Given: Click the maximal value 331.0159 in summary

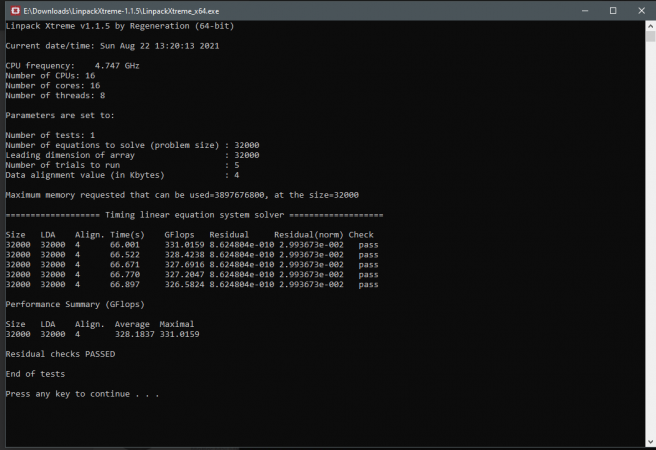Looking at the screenshot, I should [x=179, y=335].
